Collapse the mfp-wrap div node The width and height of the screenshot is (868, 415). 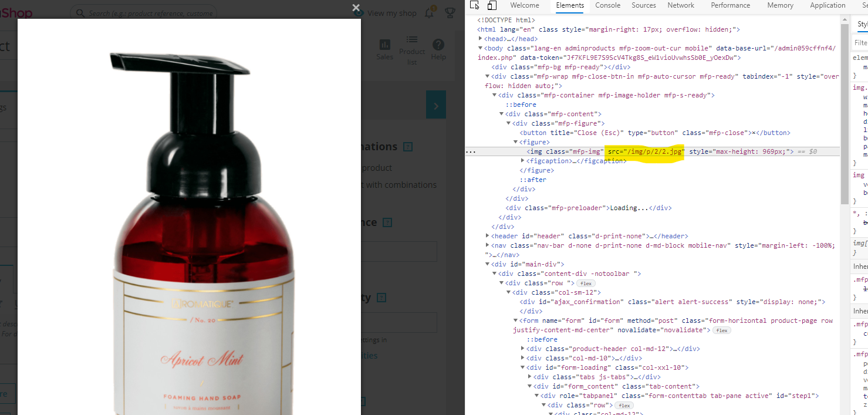point(488,76)
